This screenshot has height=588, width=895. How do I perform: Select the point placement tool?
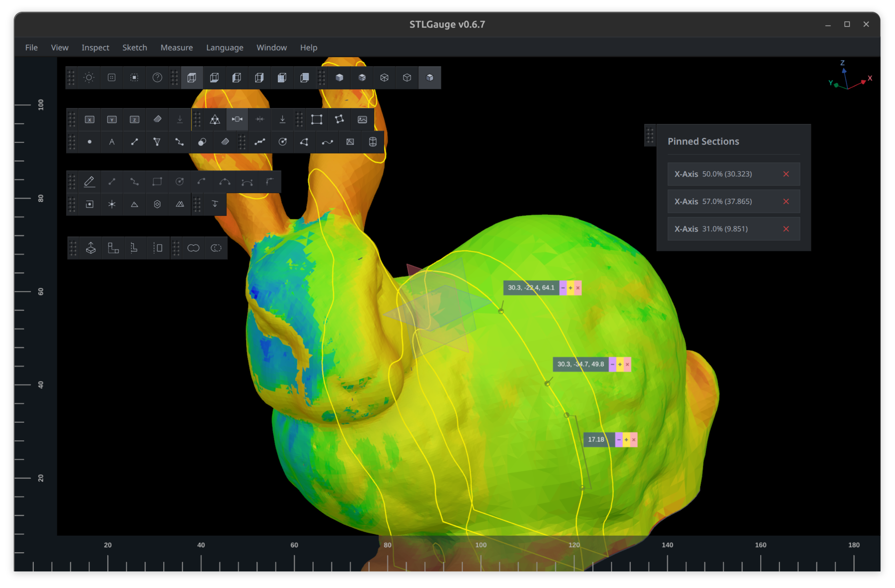coord(89,142)
